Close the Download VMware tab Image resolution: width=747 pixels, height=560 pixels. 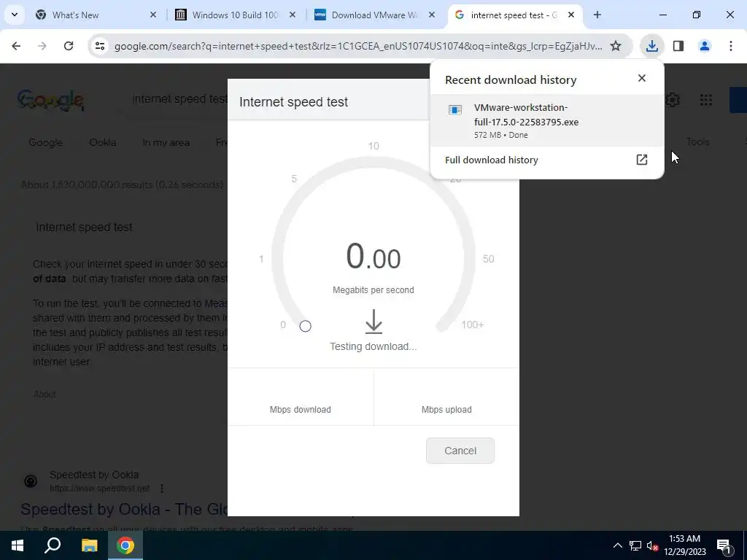[x=432, y=15]
